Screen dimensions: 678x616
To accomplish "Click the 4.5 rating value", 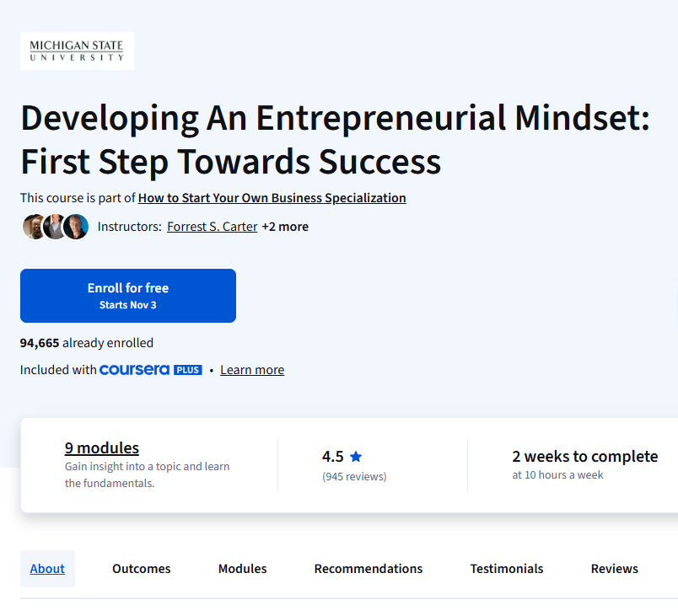I will (x=333, y=457).
